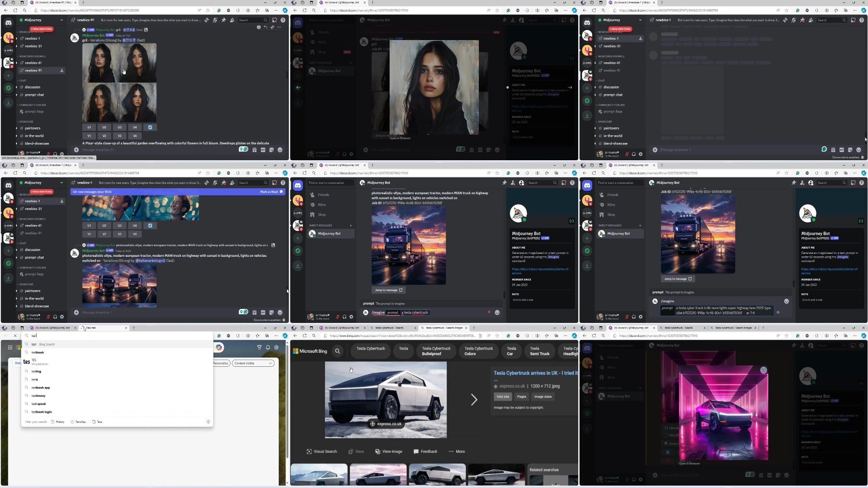Toggle user profile panel icon in short-prompt DM header

click(521, 182)
